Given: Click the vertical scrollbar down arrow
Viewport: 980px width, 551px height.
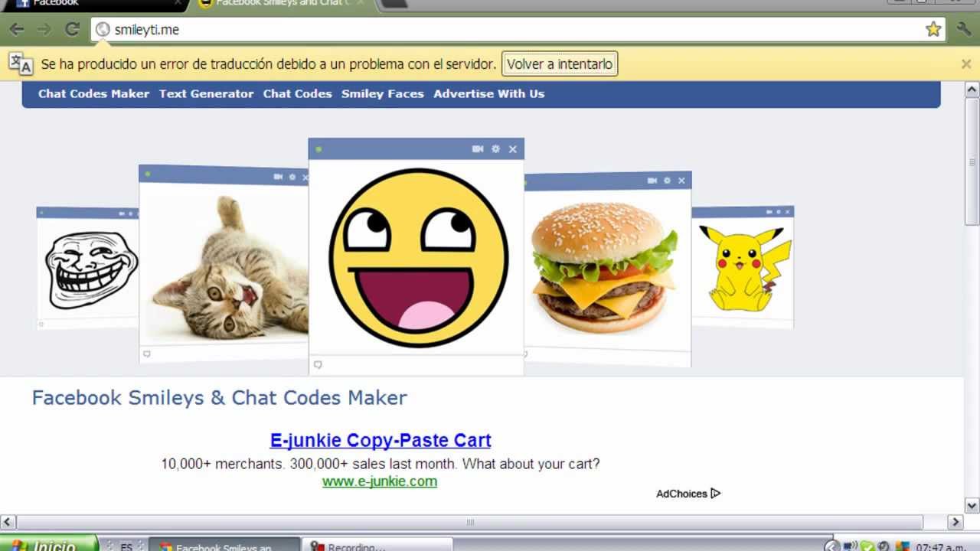Looking at the screenshot, I should point(972,505).
